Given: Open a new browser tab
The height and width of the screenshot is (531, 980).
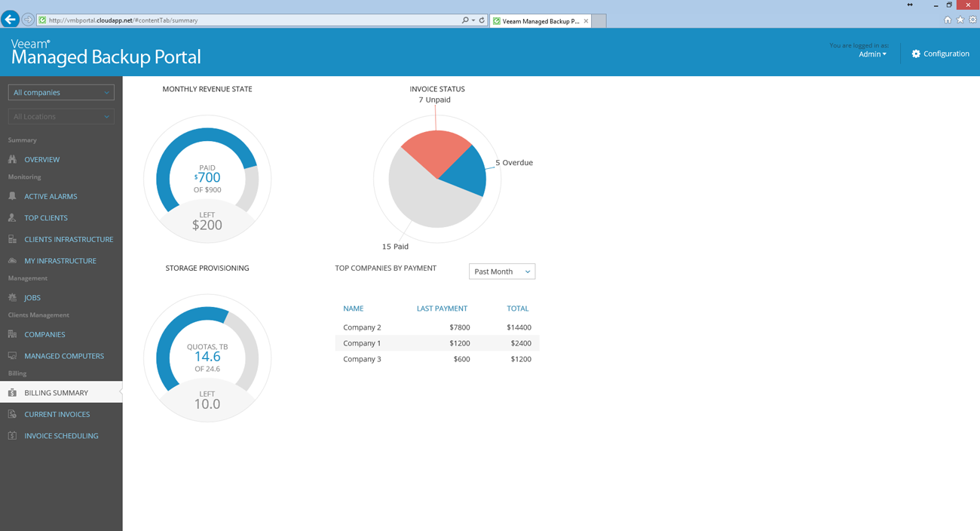Looking at the screenshot, I should click(x=599, y=21).
